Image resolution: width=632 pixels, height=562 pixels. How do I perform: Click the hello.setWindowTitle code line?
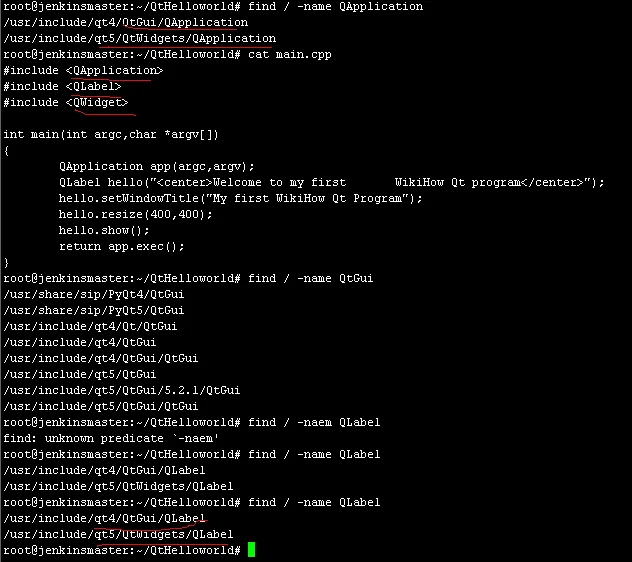point(240,199)
